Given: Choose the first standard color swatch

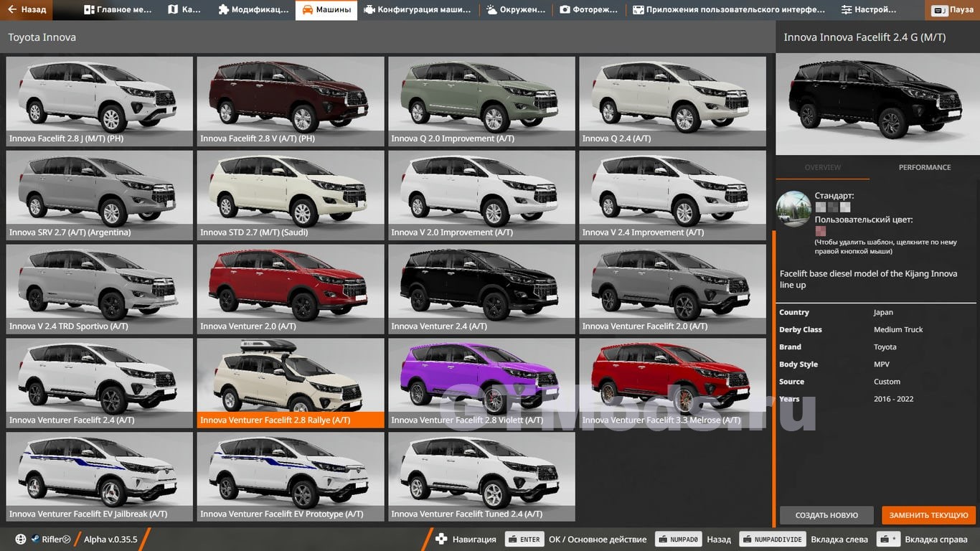Looking at the screenshot, I should (821, 207).
